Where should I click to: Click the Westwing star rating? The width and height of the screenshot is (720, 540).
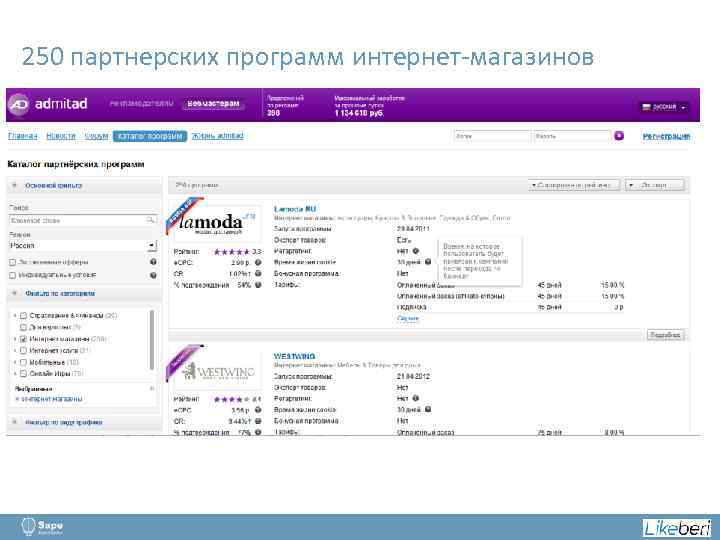pyautogui.click(x=232, y=399)
